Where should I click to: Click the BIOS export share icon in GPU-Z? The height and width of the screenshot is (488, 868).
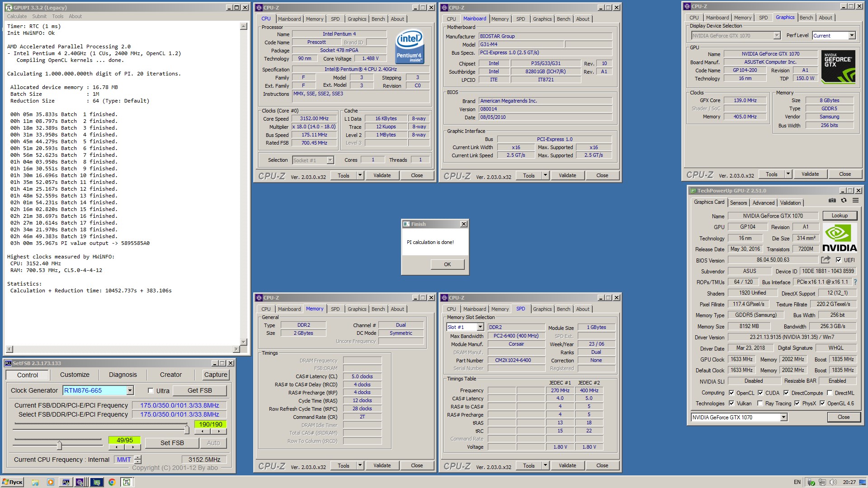(x=826, y=260)
